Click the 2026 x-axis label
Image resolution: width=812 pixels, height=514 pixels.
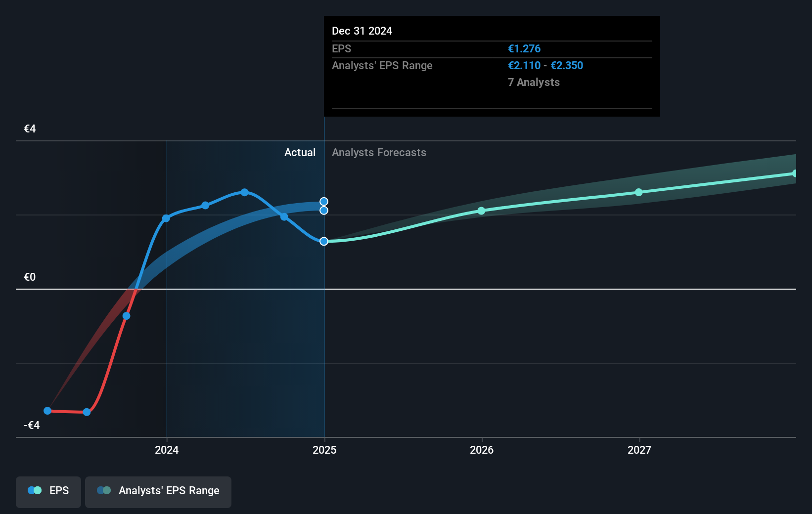point(482,450)
